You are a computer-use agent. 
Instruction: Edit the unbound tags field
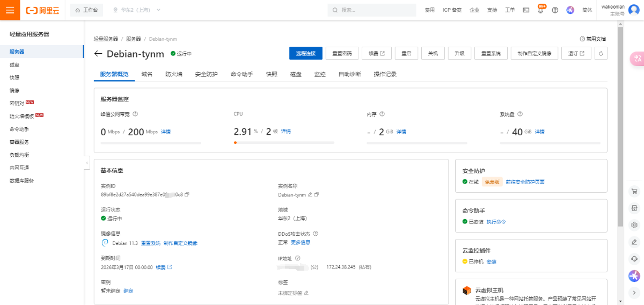click(x=306, y=293)
